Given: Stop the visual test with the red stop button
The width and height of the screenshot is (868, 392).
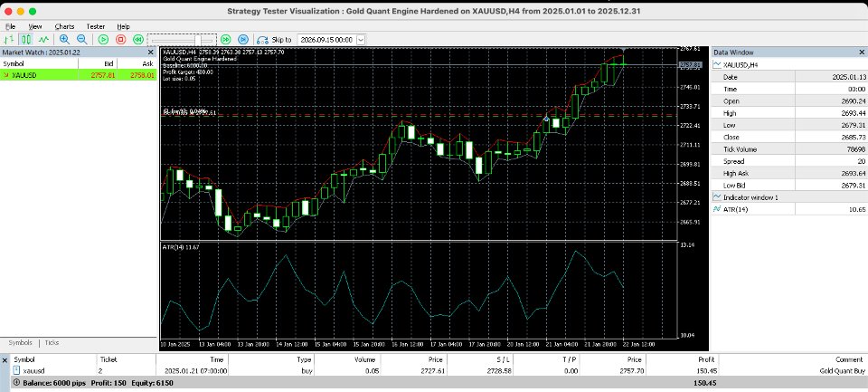Looking at the screenshot, I should (x=120, y=39).
